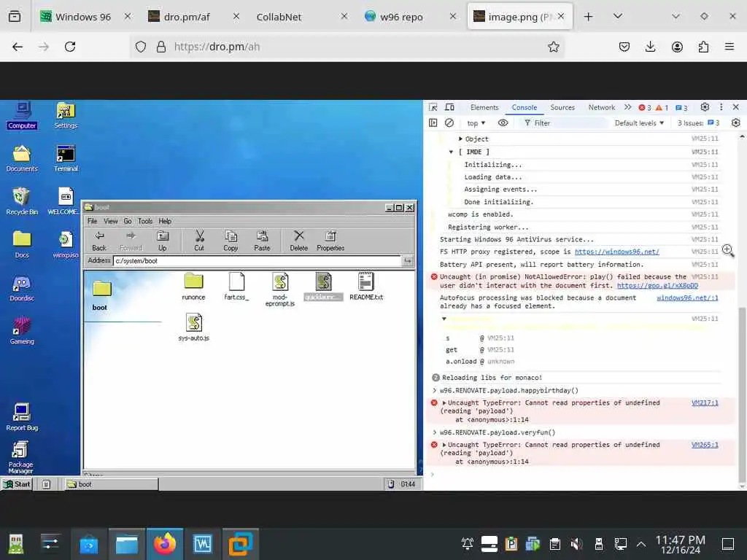Open the Go menu in explorer
The height and width of the screenshot is (560, 747).
click(x=128, y=221)
